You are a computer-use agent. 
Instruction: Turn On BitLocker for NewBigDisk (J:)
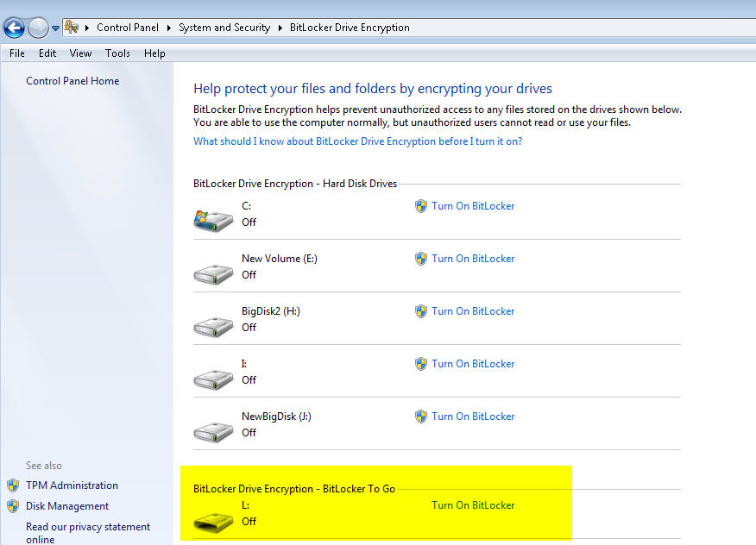click(x=473, y=416)
